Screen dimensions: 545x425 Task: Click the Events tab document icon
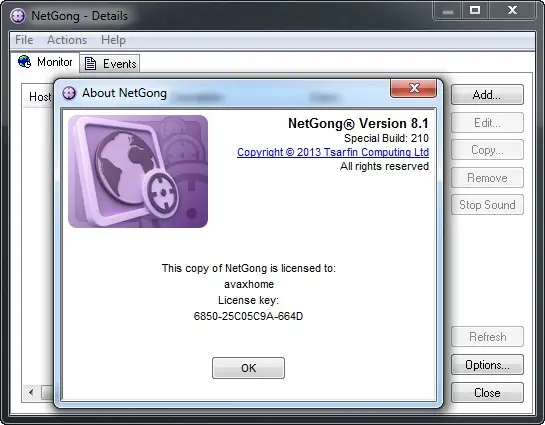coord(90,63)
